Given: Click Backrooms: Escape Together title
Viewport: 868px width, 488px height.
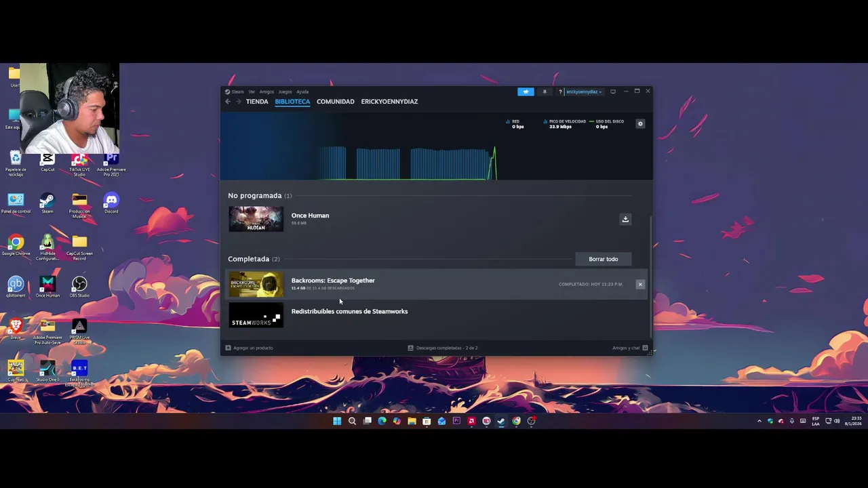Looking at the screenshot, I should pyautogui.click(x=333, y=281).
